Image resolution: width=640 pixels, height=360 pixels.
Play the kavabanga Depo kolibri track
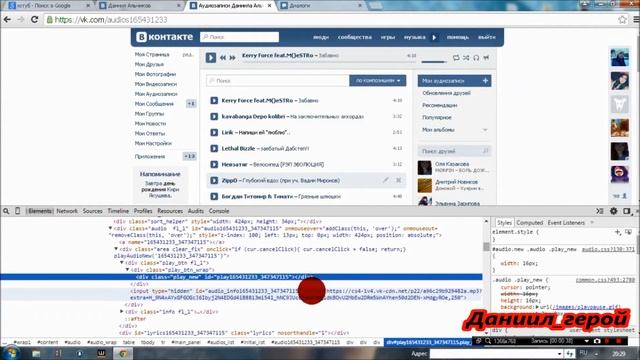[214, 116]
